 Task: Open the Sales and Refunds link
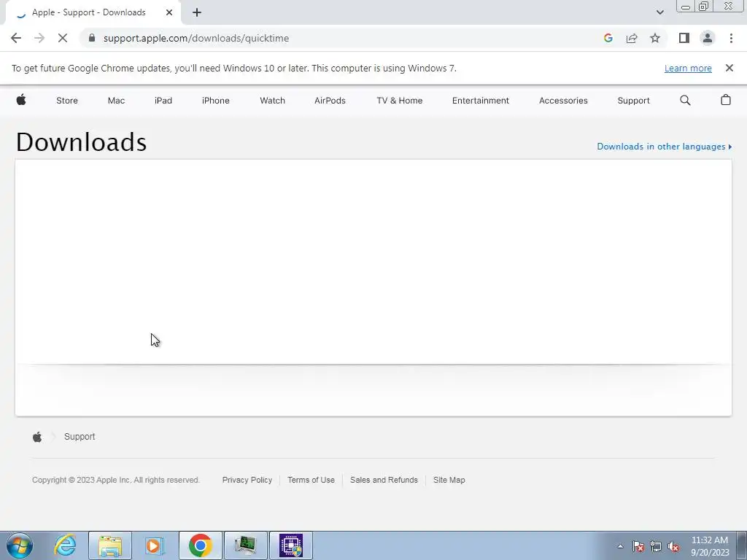click(384, 480)
